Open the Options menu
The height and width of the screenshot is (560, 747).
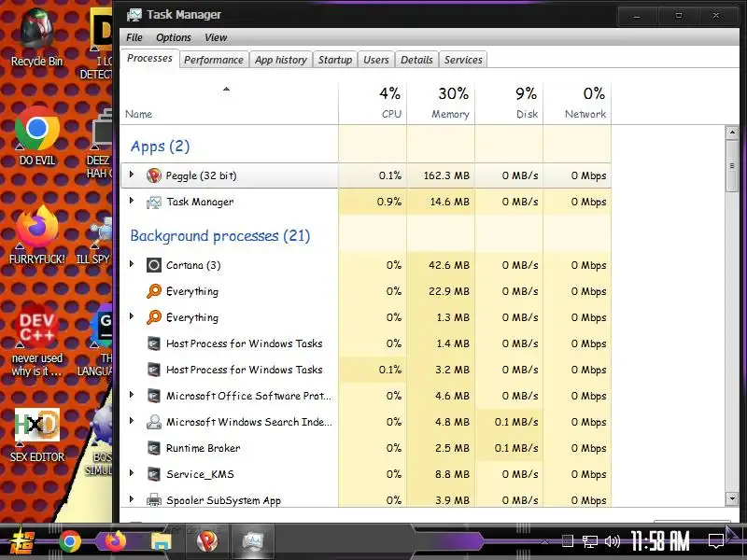(x=174, y=37)
